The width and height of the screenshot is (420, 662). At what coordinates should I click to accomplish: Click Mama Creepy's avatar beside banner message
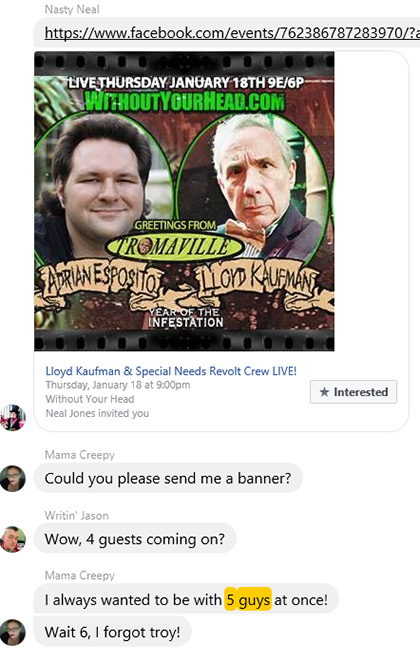click(13, 478)
